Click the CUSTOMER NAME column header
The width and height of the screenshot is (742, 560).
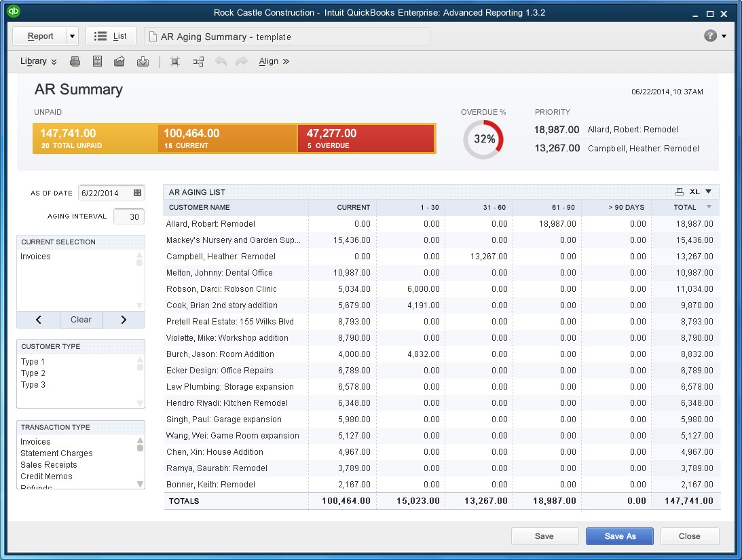coord(199,207)
